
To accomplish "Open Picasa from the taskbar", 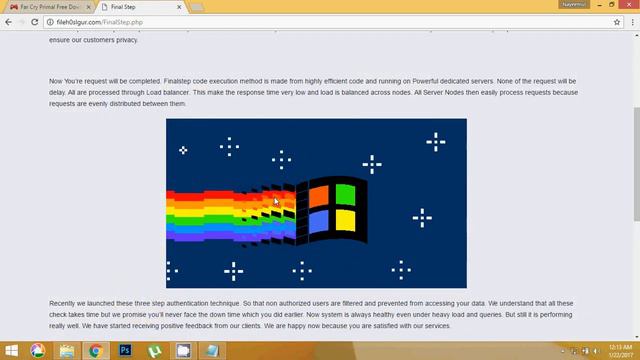I will pos(38,351).
